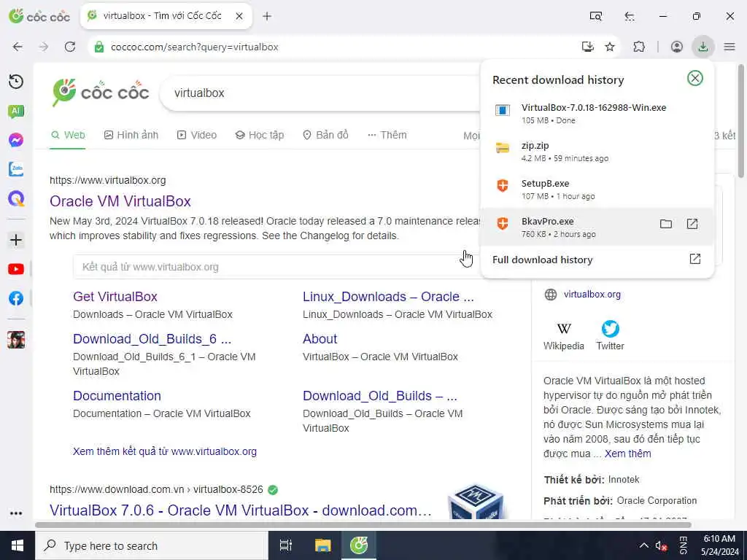Expand description with Xem thêm
This screenshot has width=747, height=560.
click(627, 454)
